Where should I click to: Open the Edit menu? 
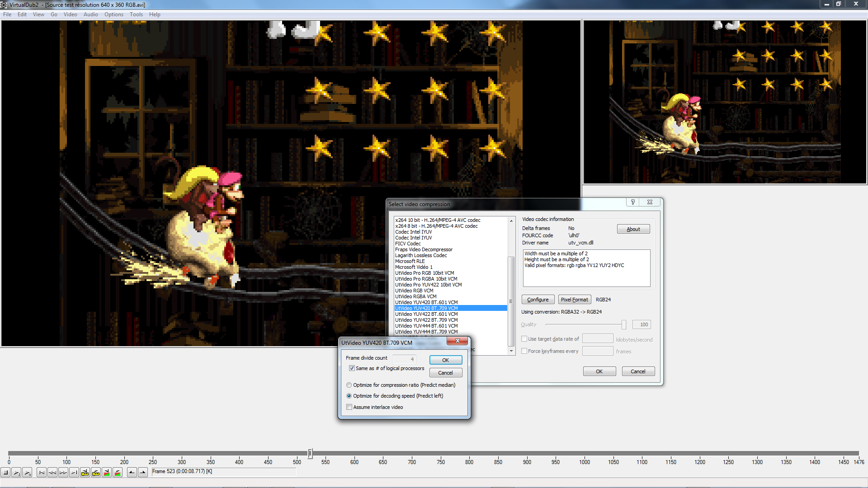tap(22, 14)
